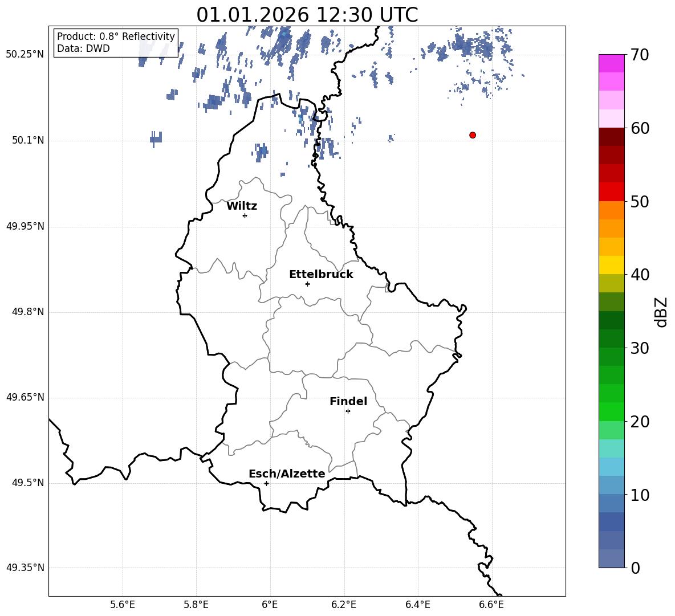Click the dark red color band just below 60
The width and height of the screenshot is (675, 616).
coord(611,137)
